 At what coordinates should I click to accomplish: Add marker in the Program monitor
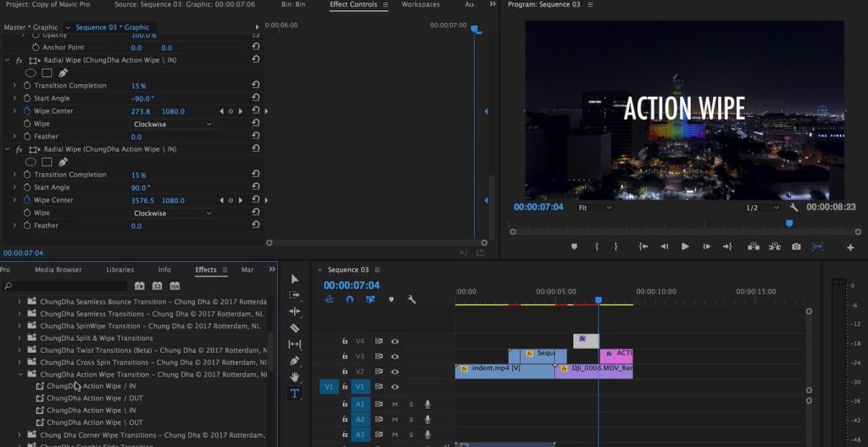coord(574,247)
